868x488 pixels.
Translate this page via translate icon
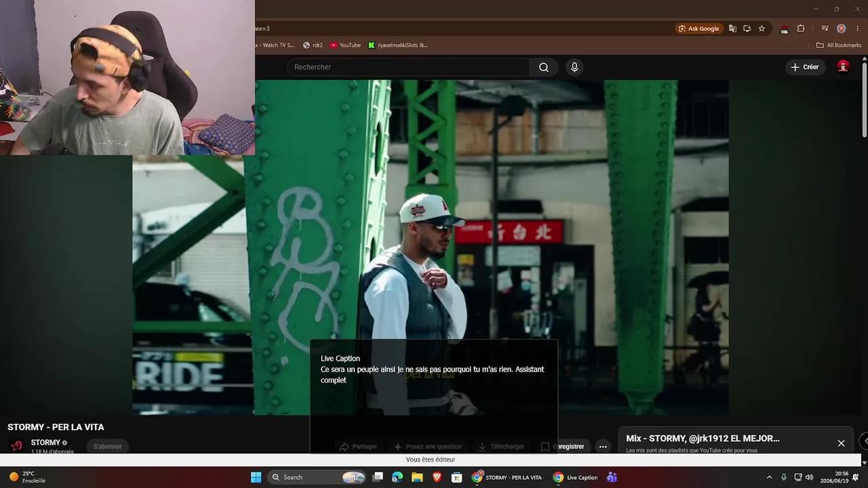[732, 28]
